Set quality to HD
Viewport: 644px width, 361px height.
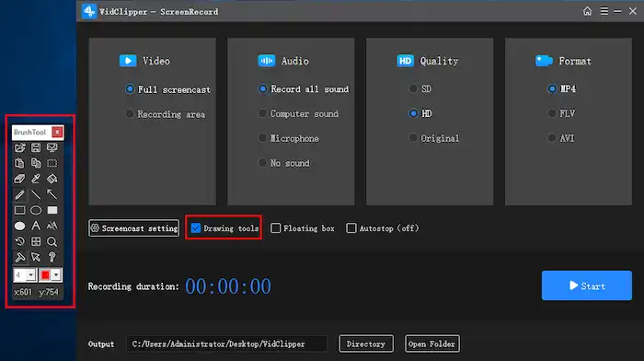point(420,113)
